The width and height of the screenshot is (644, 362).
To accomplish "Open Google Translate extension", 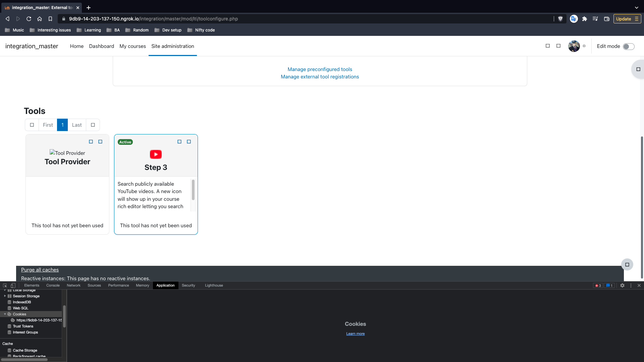I will pos(574,19).
